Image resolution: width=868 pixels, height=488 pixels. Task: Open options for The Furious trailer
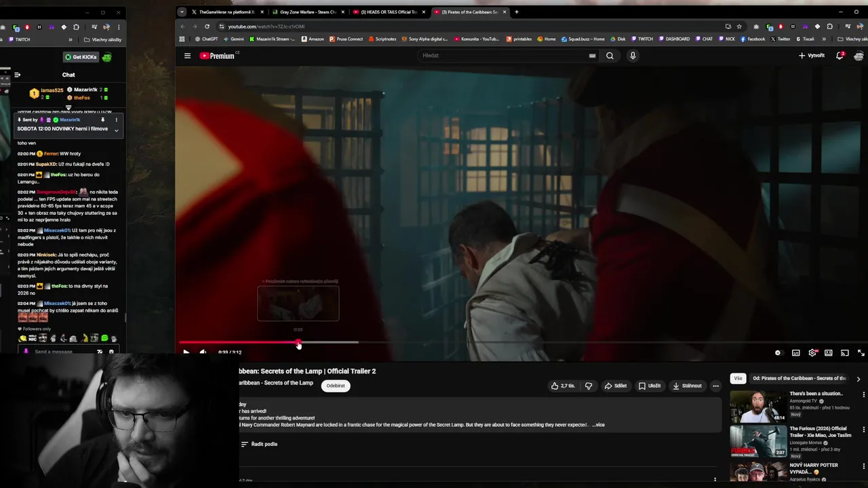[x=863, y=430]
